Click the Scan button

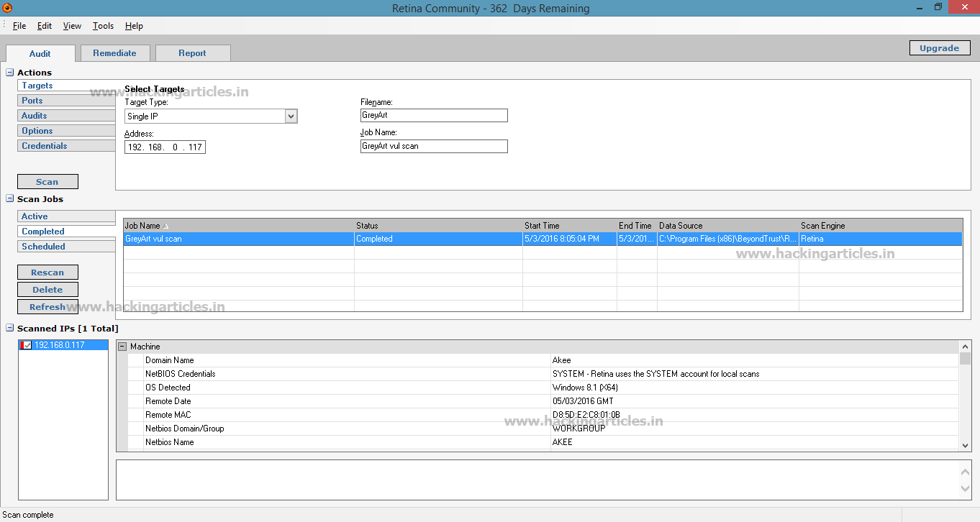tap(47, 182)
